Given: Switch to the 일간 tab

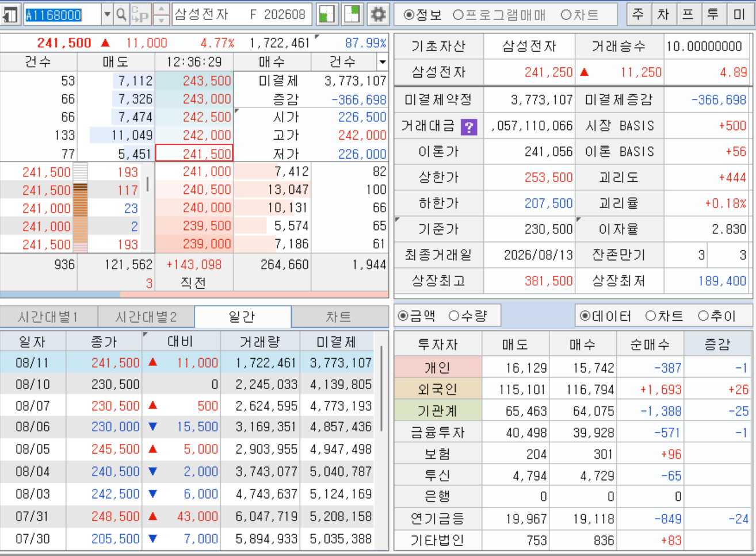Looking at the screenshot, I should 243,317.
